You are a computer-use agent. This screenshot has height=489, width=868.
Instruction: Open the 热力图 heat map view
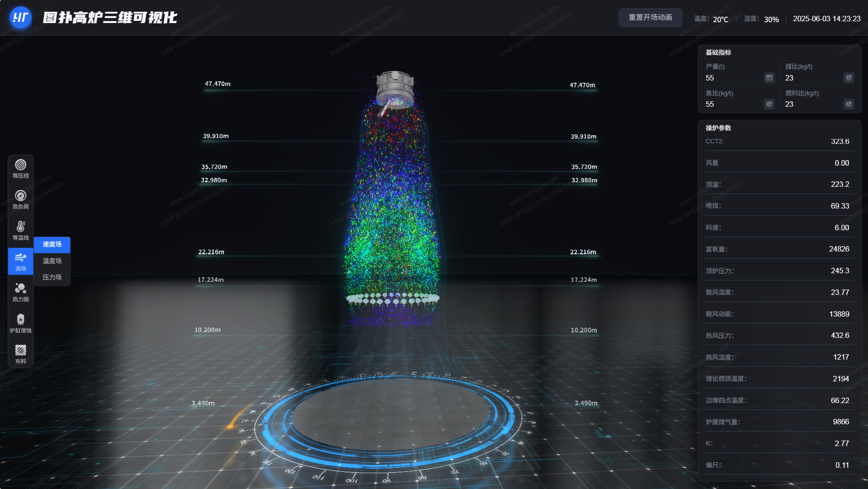pos(20,292)
